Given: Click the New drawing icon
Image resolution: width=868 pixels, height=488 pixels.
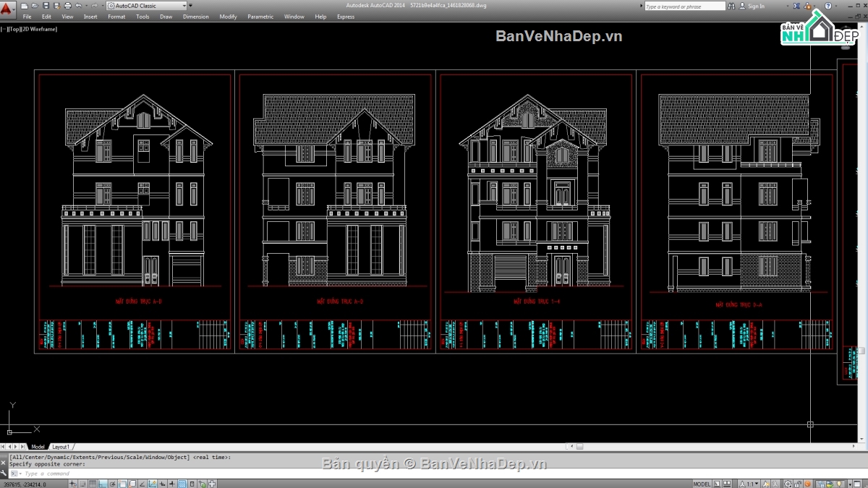Looking at the screenshot, I should 25,6.
